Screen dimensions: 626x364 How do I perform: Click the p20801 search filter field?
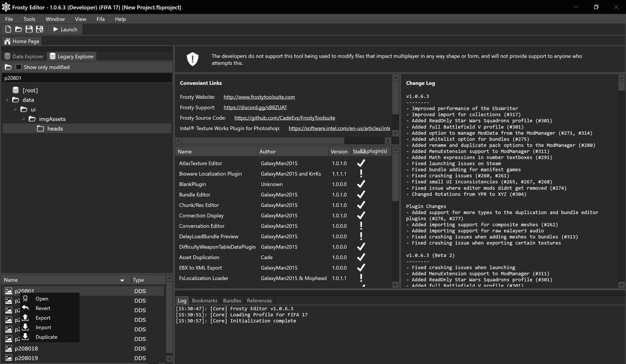(x=87, y=78)
